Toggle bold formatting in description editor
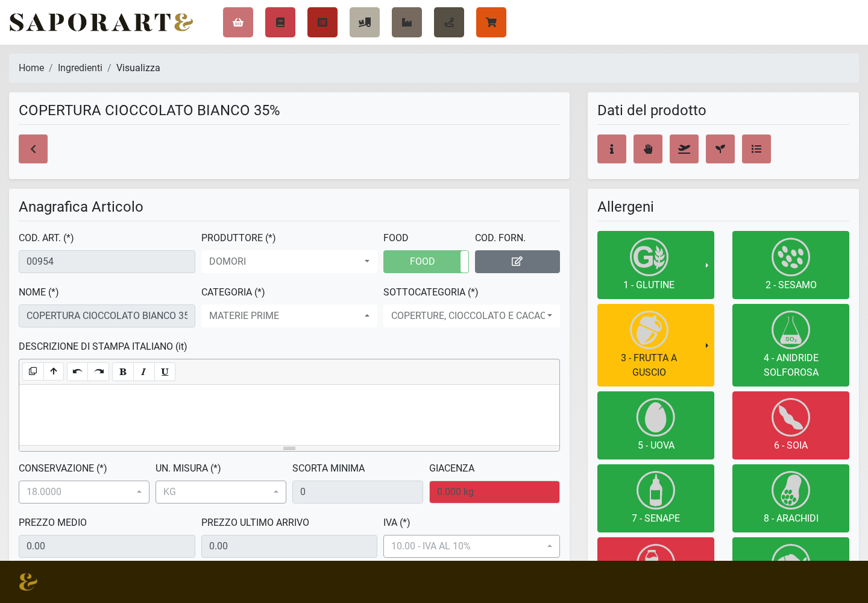Image resolution: width=868 pixels, height=603 pixels. point(123,371)
